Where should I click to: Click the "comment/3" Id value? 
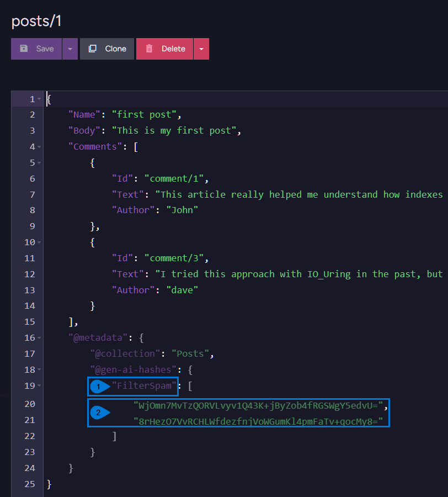click(174, 258)
